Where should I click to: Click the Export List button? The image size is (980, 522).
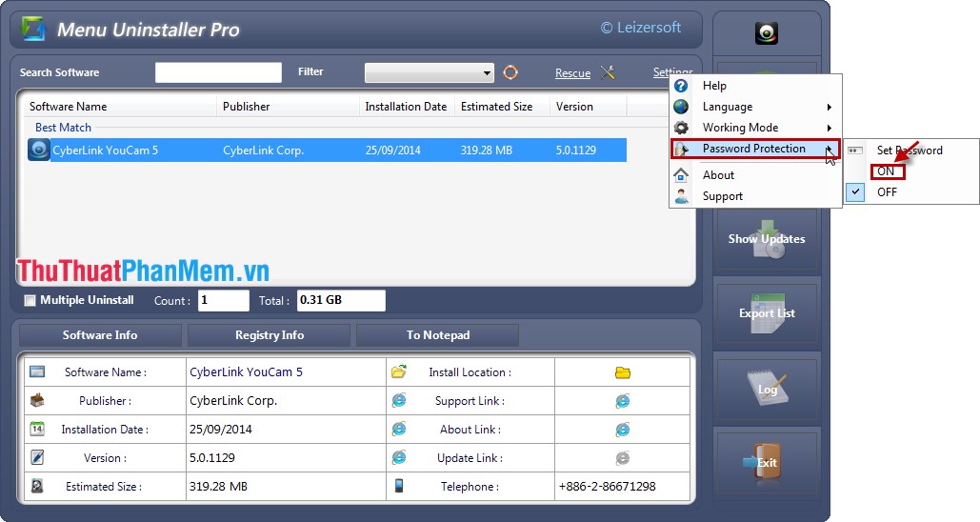click(x=767, y=313)
